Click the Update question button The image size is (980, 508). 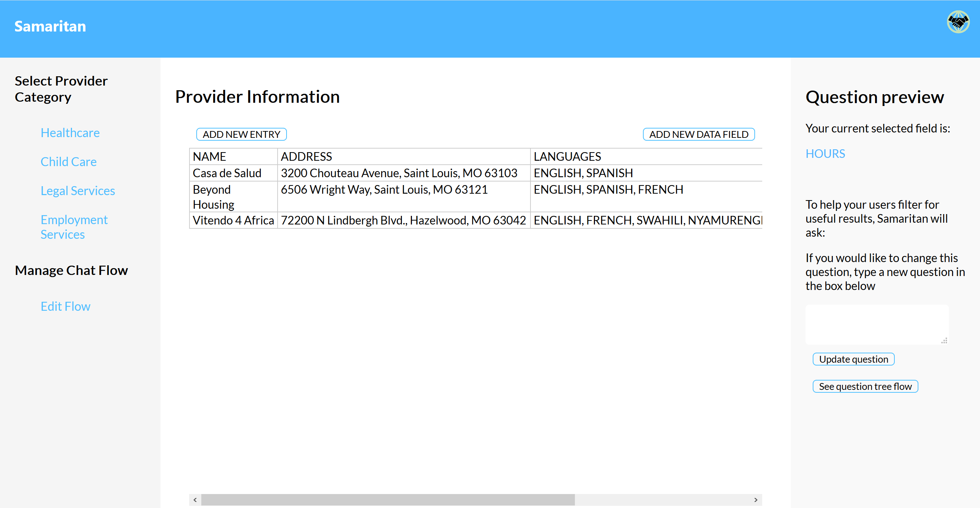(x=853, y=359)
